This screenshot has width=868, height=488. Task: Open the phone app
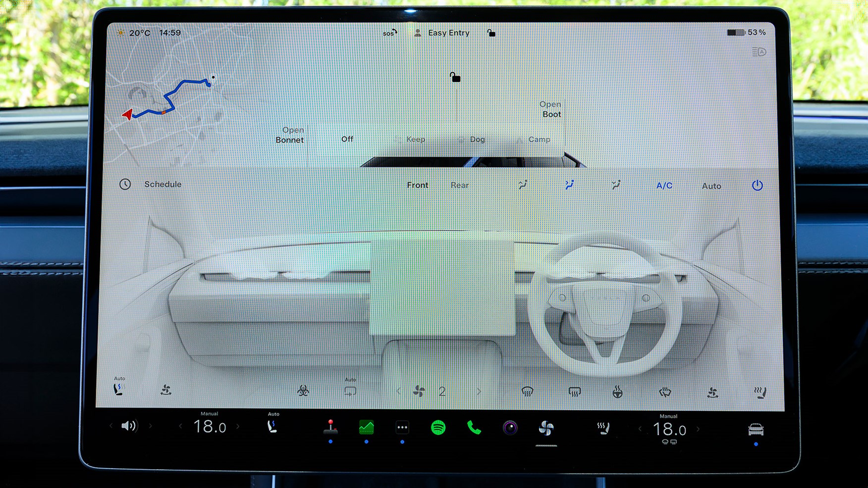pos(474,427)
